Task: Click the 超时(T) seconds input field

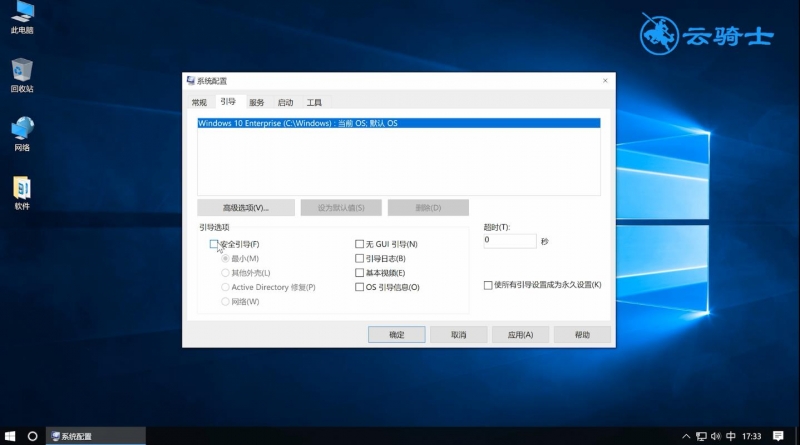Action: (x=510, y=240)
